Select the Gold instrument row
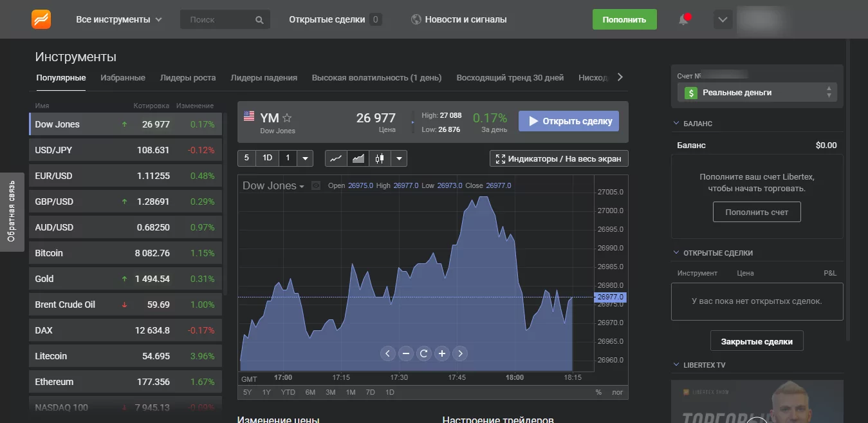The image size is (868, 423). coord(125,279)
